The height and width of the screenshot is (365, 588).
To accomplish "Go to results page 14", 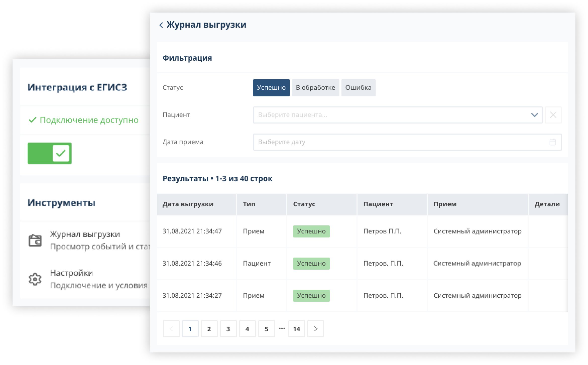I will pos(297,329).
